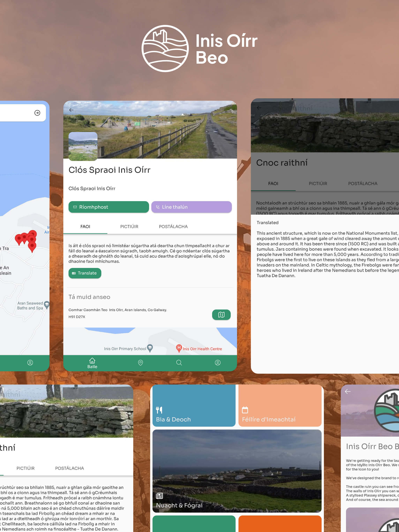Click the Clós Spraoi Inis Oírr title
Image resolution: width=399 pixels, height=532 pixels.
point(109,170)
